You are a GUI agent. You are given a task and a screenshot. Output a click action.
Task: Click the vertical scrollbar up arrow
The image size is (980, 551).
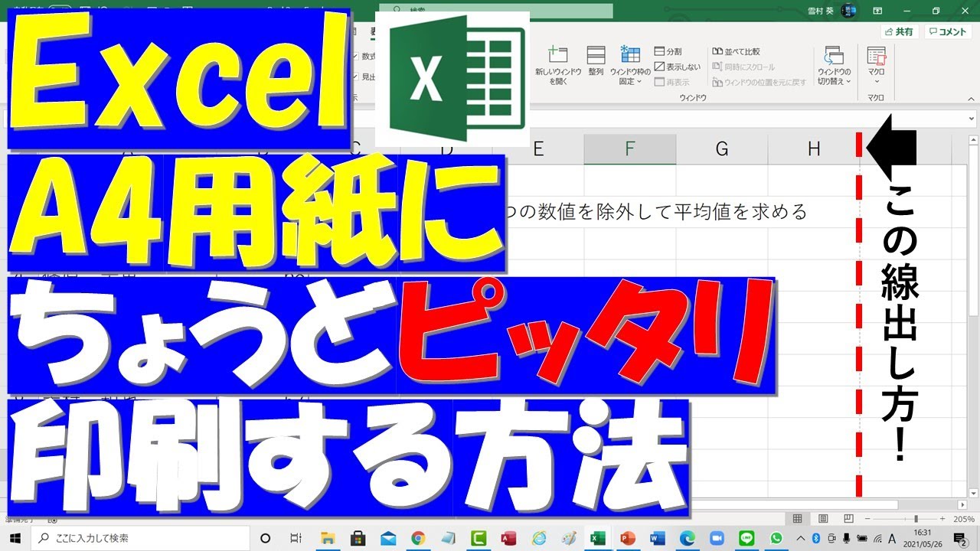(972, 142)
